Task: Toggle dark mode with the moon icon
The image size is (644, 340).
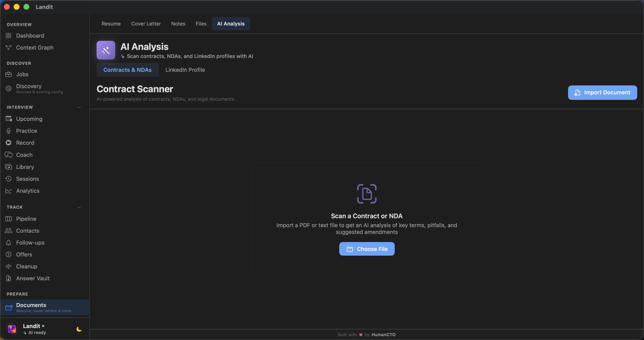Action: click(x=79, y=329)
